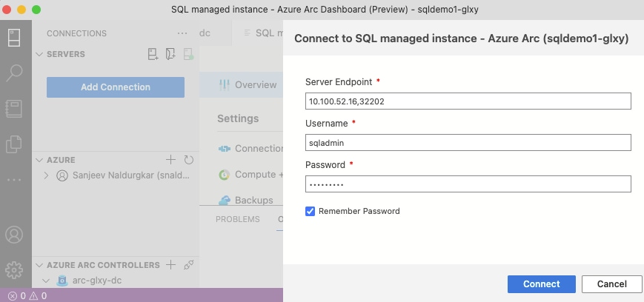Click the Connection strings icon
644x302 pixels.
(225, 149)
